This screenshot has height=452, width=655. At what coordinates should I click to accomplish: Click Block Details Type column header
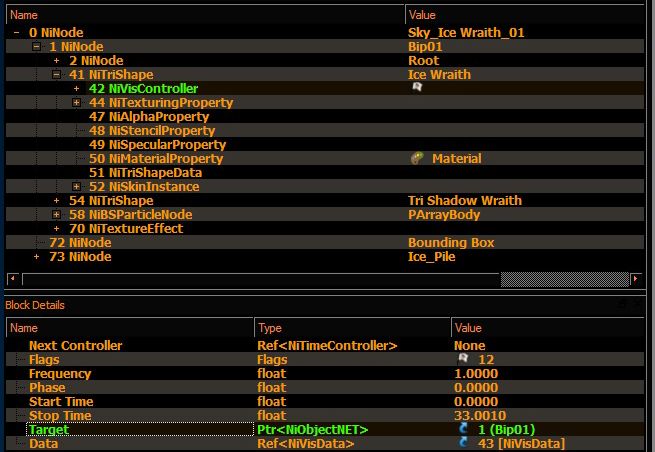tap(353, 328)
